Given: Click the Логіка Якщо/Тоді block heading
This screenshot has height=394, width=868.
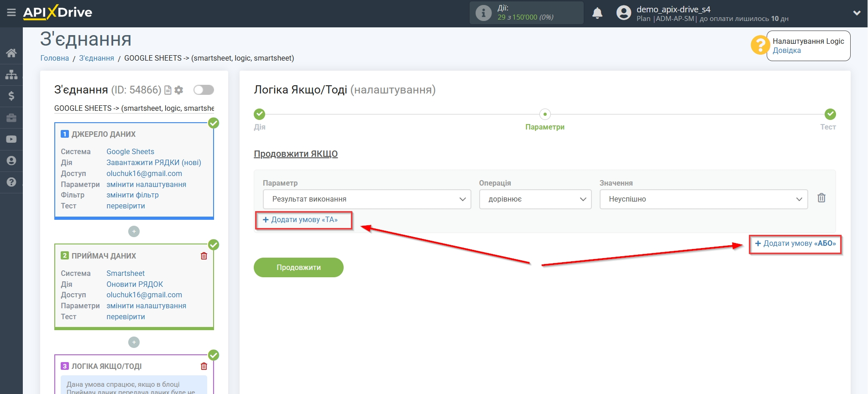Looking at the screenshot, I should click(x=107, y=366).
